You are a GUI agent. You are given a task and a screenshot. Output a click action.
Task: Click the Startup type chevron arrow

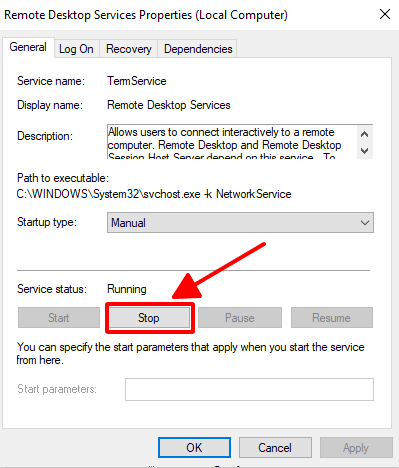point(365,223)
